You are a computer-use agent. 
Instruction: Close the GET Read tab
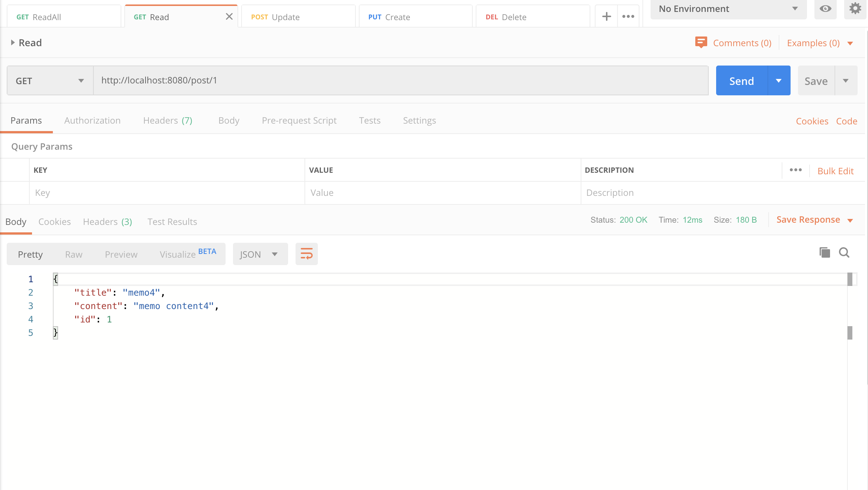coord(229,17)
